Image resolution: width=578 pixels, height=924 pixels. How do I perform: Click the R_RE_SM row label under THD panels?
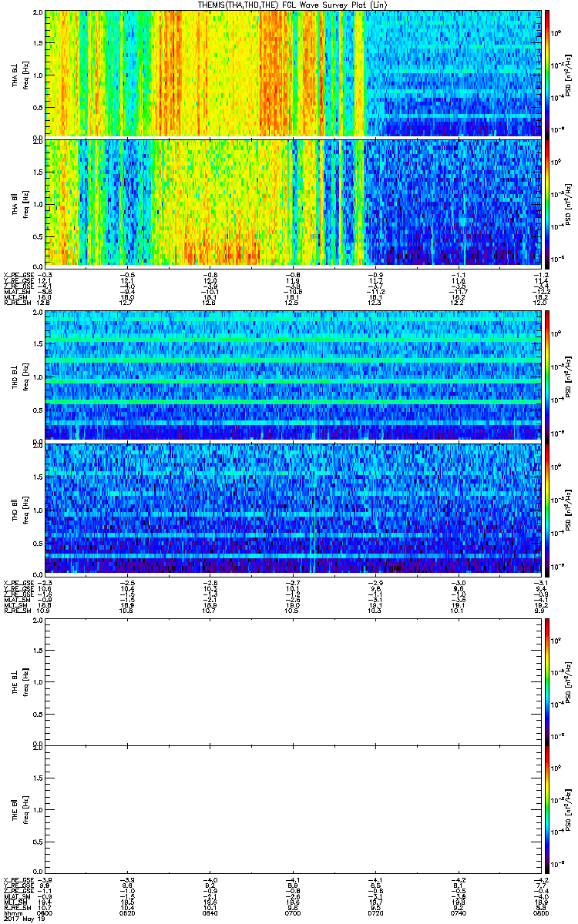(x=16, y=609)
